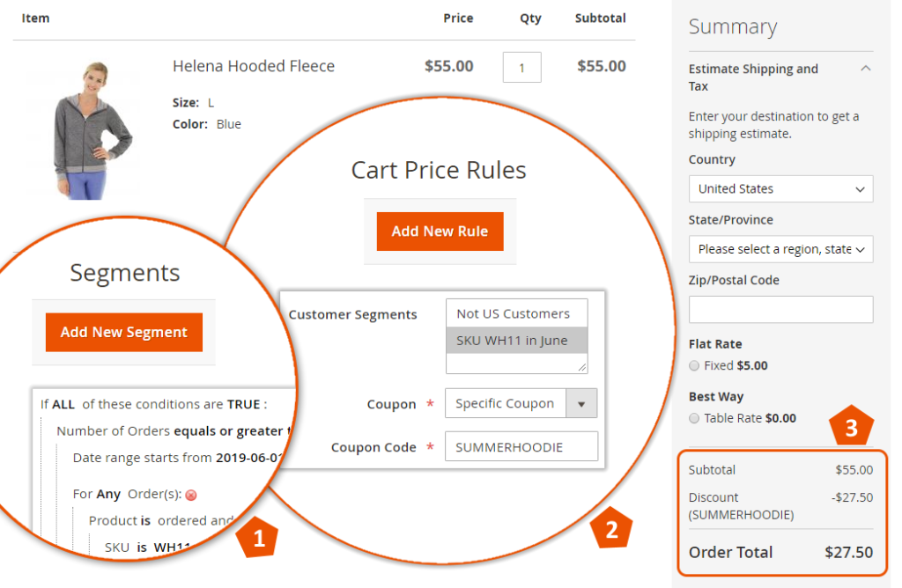Open the Country dropdown
Screen dimensions: 902x588
pos(780,188)
